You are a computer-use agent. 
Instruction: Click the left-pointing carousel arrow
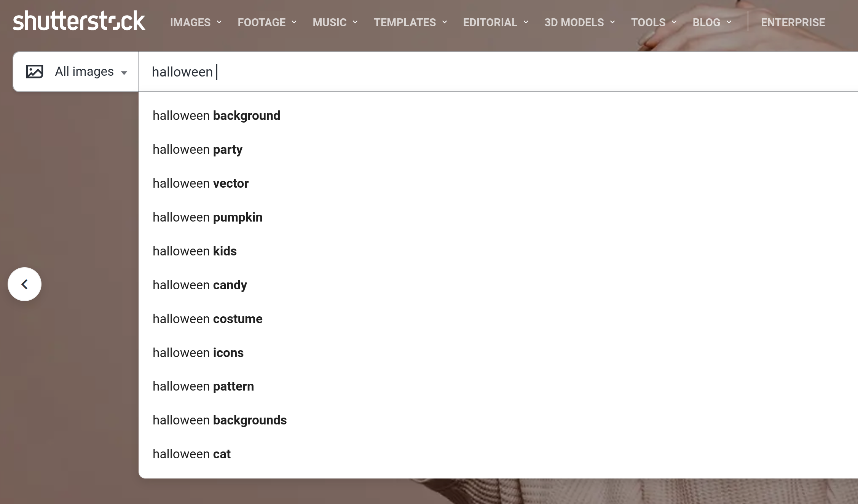click(24, 284)
